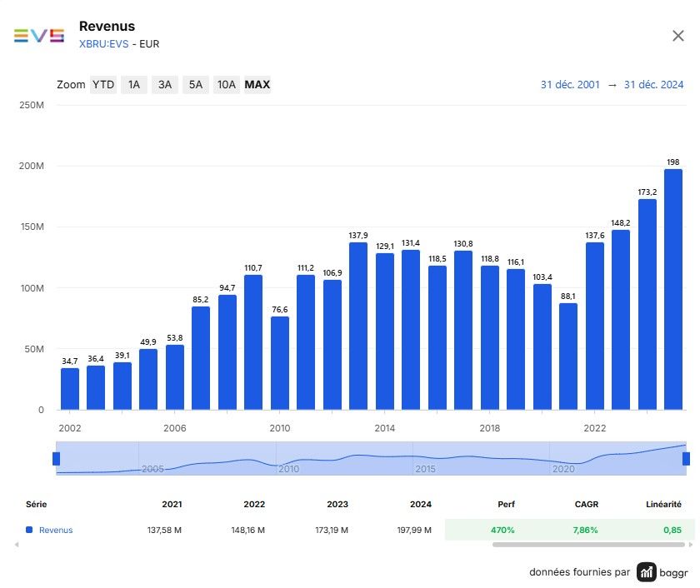This screenshot has width=700, height=588.
Task: Click the baggr logo icon
Action: pyautogui.click(x=646, y=572)
